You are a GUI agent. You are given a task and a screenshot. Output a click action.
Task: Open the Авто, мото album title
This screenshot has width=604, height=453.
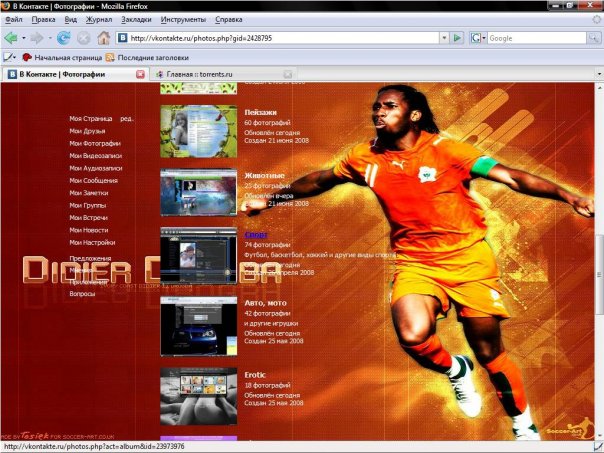point(265,303)
